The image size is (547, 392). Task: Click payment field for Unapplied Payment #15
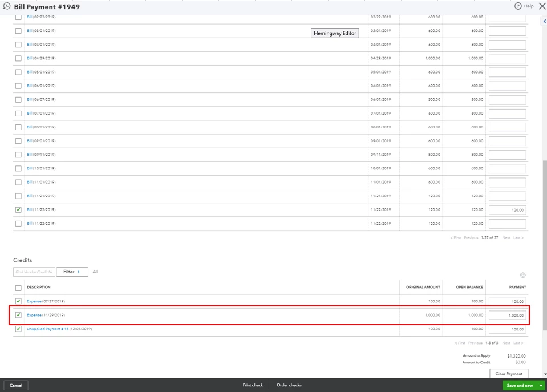click(x=507, y=329)
